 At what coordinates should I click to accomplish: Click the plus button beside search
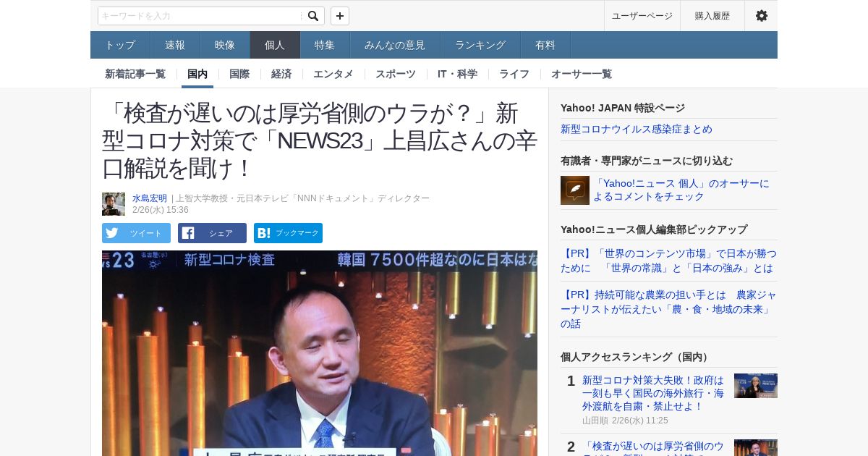[340, 16]
